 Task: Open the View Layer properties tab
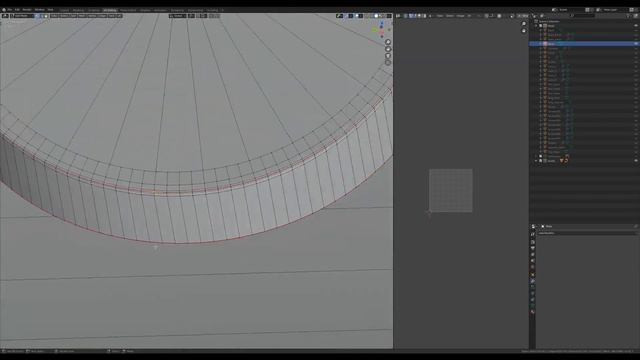[x=533, y=254]
